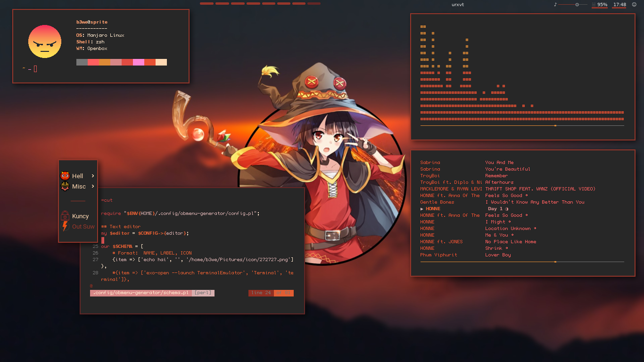Click the 'our $SCHEMA = [' line

coord(122,247)
